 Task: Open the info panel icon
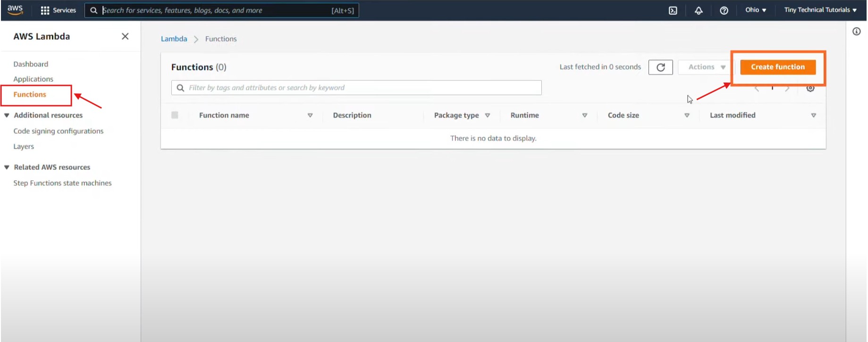point(856,32)
